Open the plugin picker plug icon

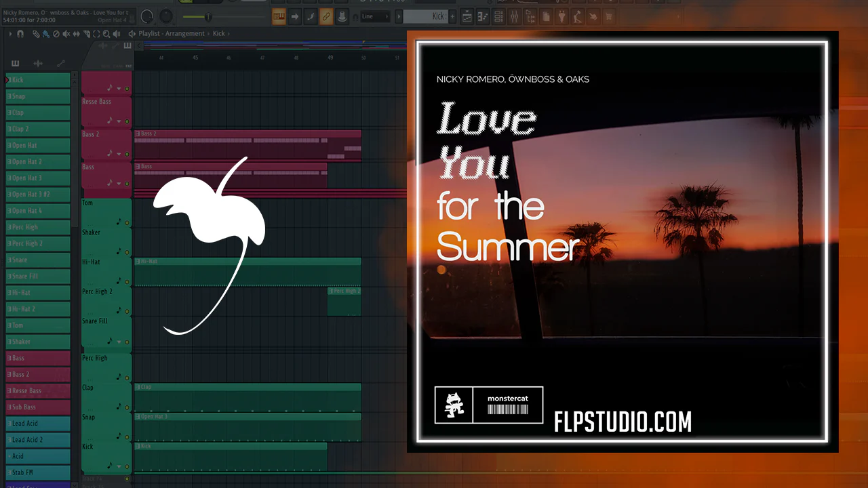point(561,16)
